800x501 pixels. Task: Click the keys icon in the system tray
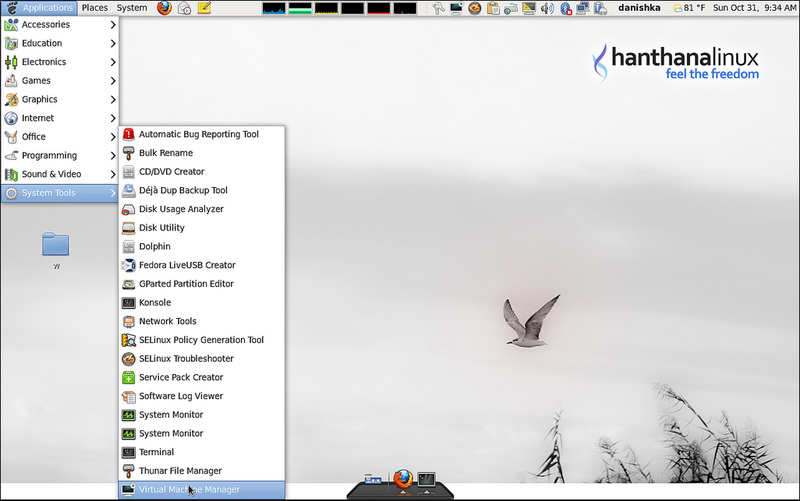[x=438, y=8]
